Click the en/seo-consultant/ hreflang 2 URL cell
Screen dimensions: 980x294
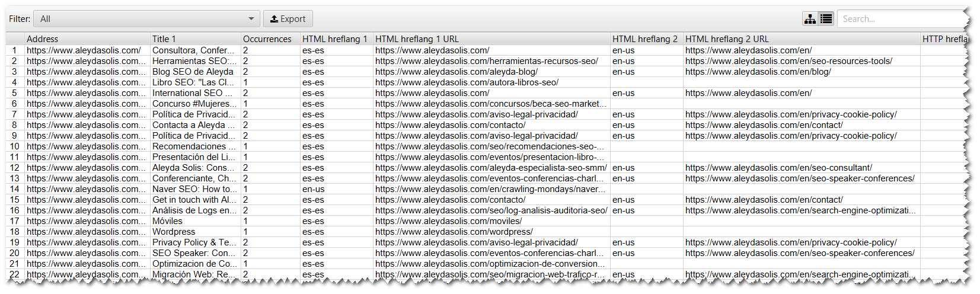pos(778,168)
